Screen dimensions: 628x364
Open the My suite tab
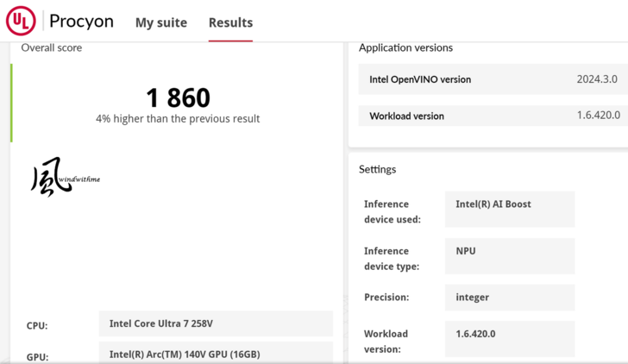click(x=160, y=22)
